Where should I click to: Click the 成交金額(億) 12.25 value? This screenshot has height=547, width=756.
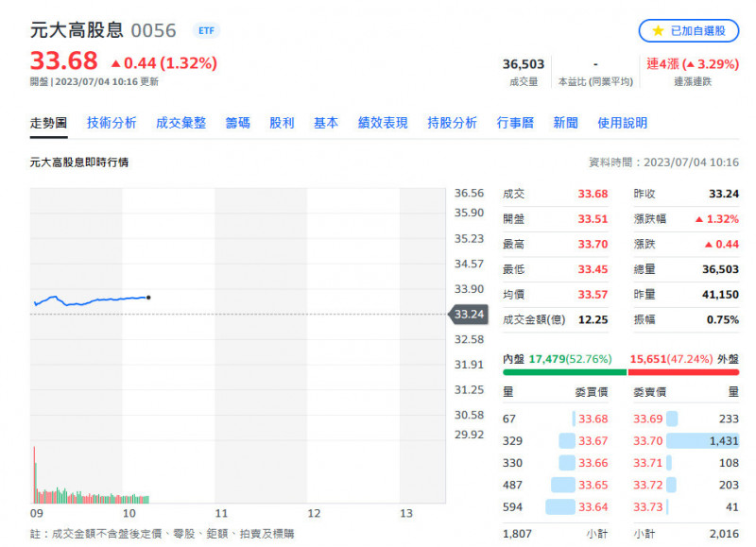pos(593,320)
